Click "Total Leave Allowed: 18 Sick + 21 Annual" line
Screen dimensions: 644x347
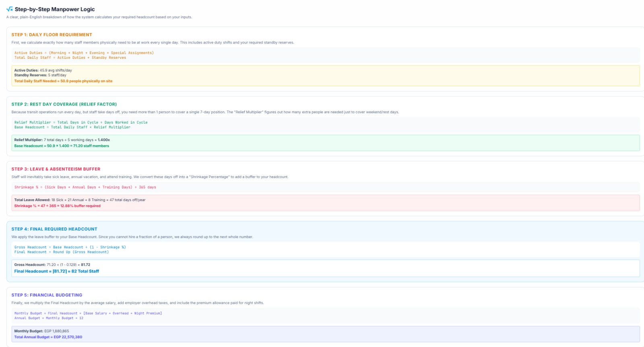pos(80,200)
